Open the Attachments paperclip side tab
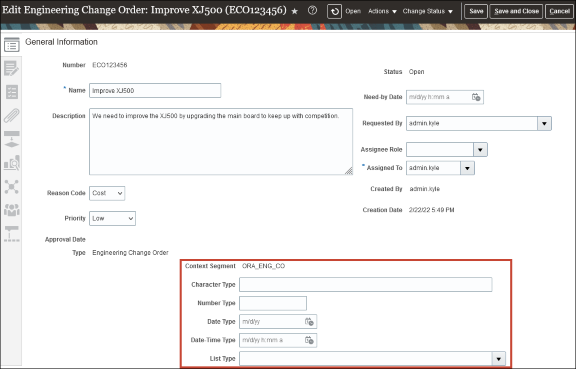576x369 pixels. coord(12,115)
